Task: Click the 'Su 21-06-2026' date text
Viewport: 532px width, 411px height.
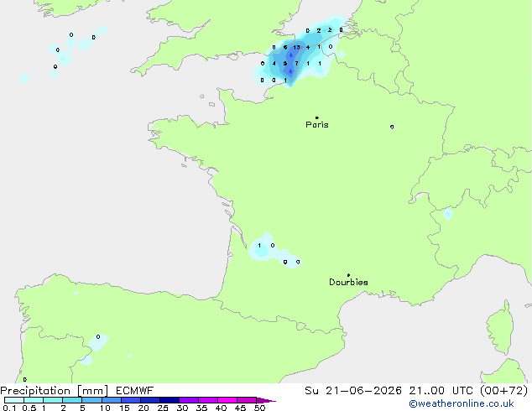Action: pos(353,391)
